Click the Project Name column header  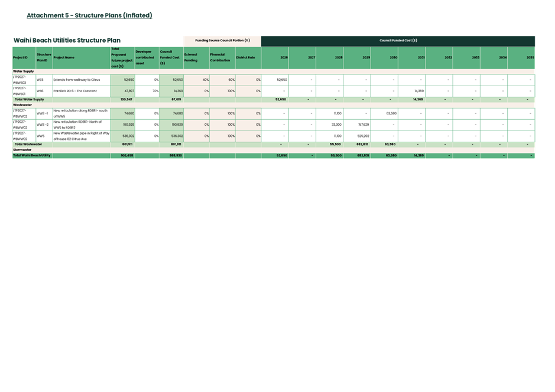64,58
